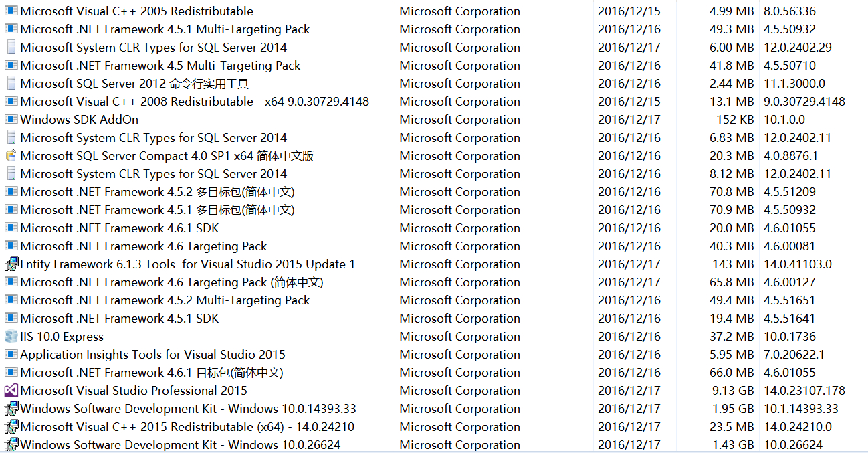The height and width of the screenshot is (453, 868).
Task: Click the 152 KB size value
Action: [x=735, y=120]
